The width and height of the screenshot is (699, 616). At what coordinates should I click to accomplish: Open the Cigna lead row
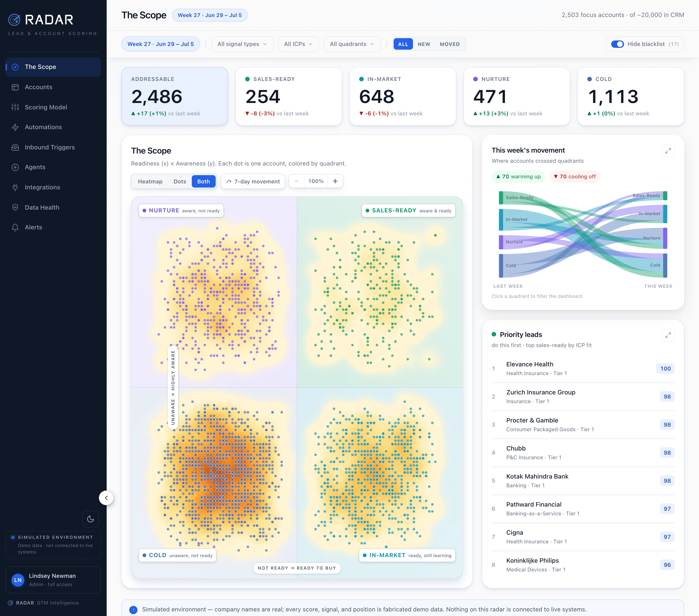pos(583,537)
